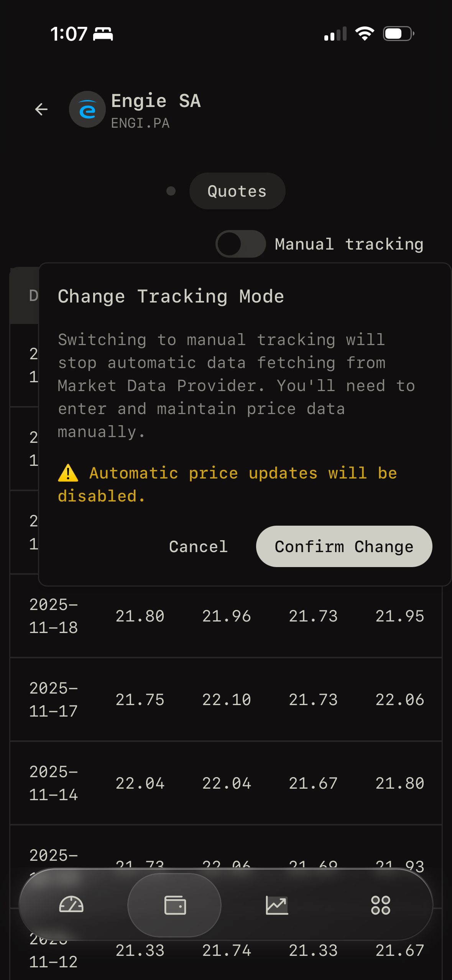Tap the yellow warning triangle icon
This screenshot has width=452, height=980.
click(x=68, y=473)
